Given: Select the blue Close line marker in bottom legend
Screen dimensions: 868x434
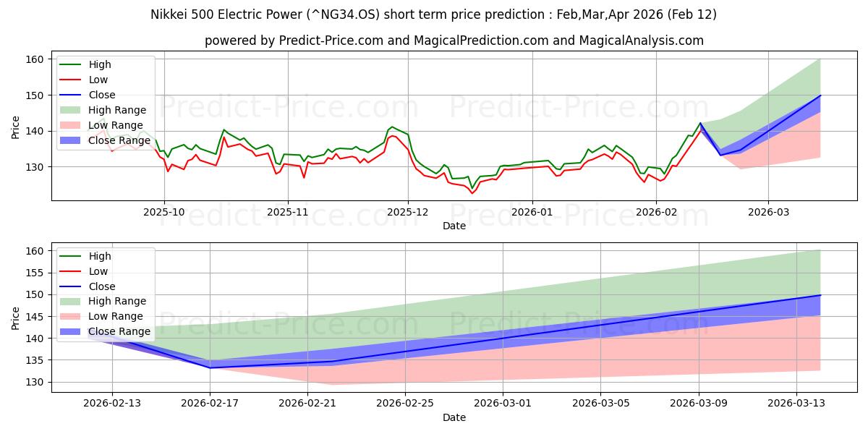Looking at the screenshot, I should pyautogui.click(x=72, y=286).
